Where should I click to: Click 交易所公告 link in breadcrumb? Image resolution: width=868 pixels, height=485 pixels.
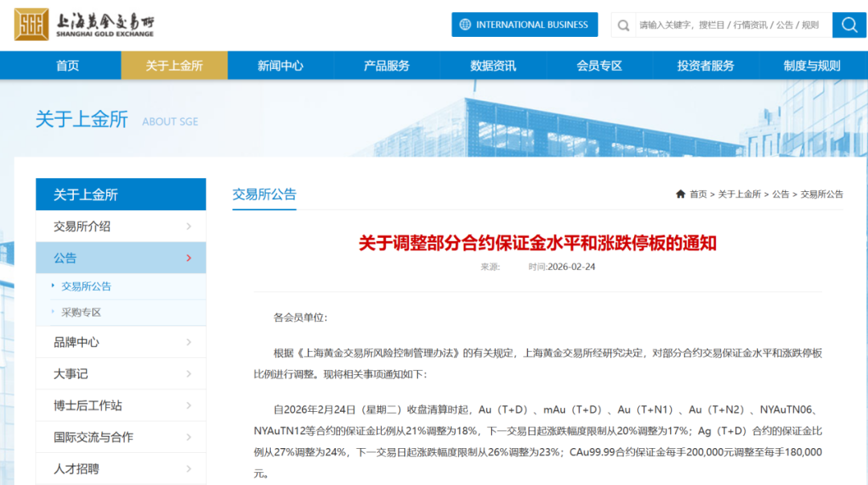tap(822, 194)
